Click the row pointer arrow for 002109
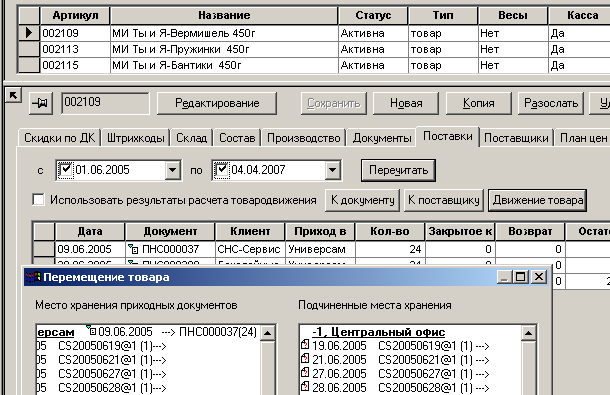Screen dimensions: 610x395 [29, 33]
